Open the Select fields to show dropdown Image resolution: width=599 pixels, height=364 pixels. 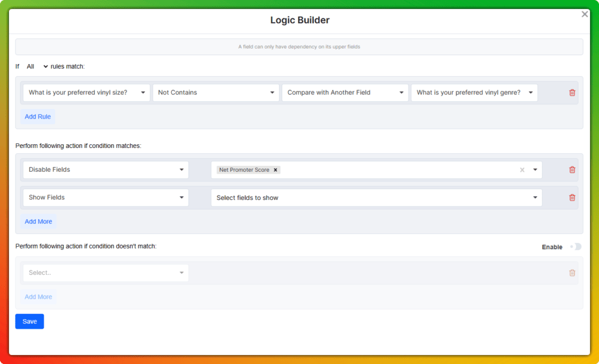click(x=376, y=198)
